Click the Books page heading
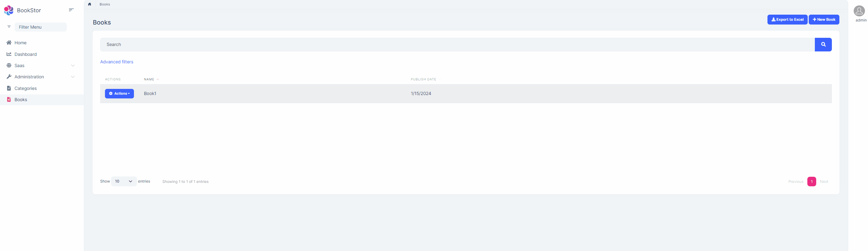Viewport: 868px width, 251px height. [x=102, y=22]
